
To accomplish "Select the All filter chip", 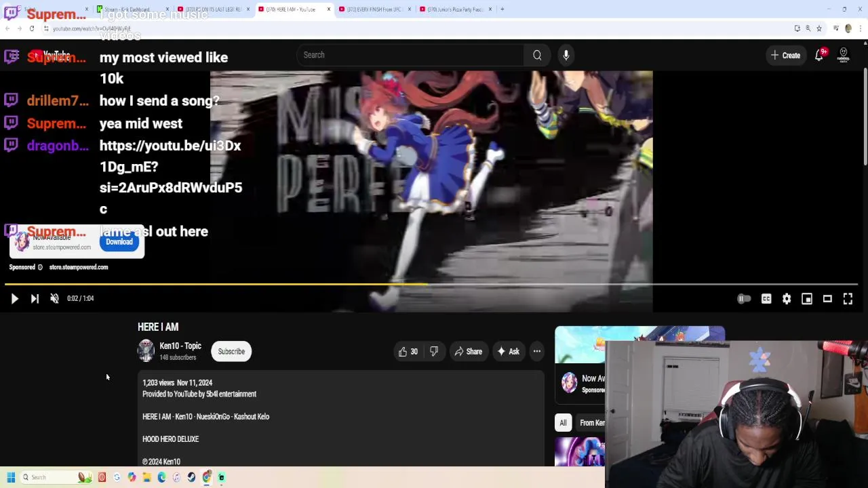I will 563,423.
